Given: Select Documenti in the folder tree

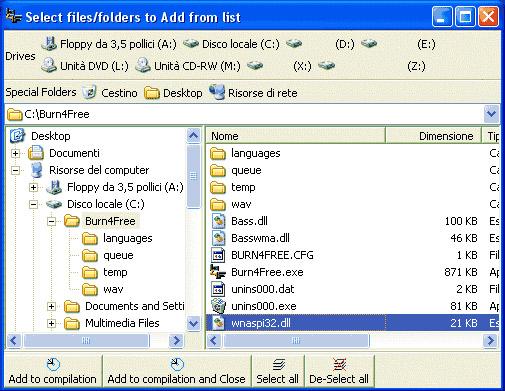Looking at the screenshot, I should pos(74,153).
